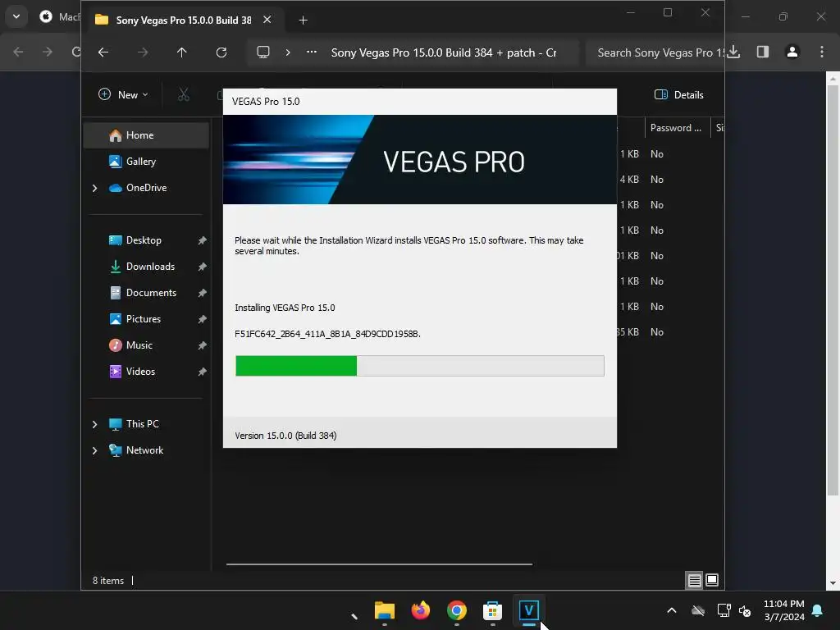This screenshot has width=840, height=630.
Task: Open Videos quick access folder
Action: 140,372
